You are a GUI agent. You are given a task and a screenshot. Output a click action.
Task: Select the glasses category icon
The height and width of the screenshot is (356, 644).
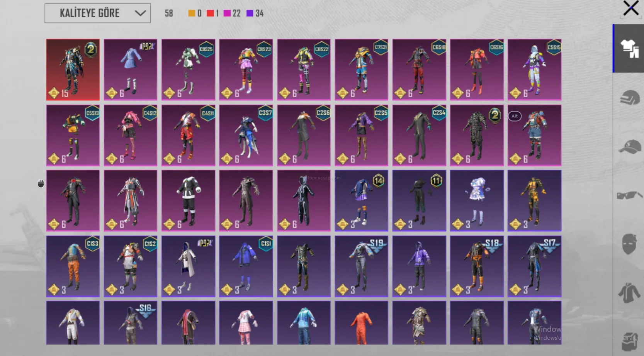tap(629, 195)
